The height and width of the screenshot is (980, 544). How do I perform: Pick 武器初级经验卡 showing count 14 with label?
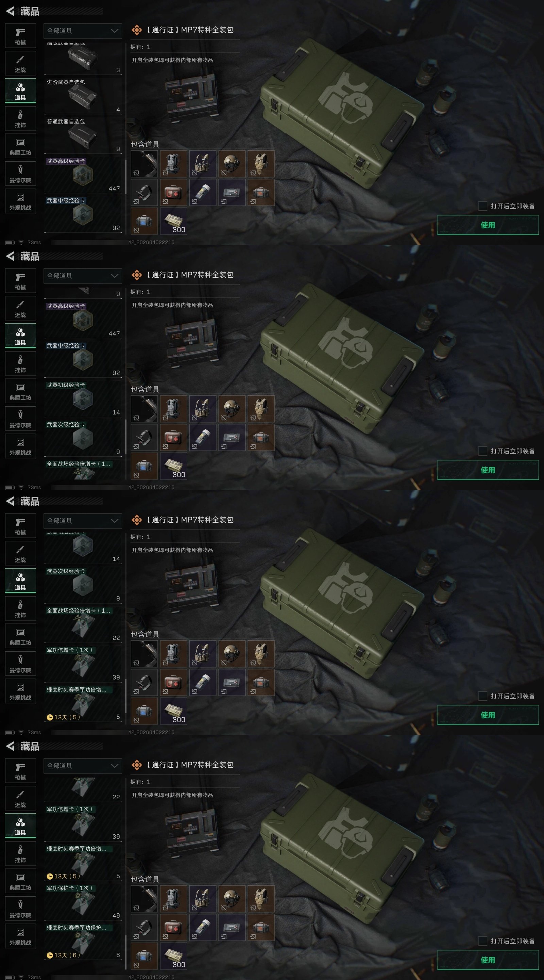pyautogui.click(x=83, y=398)
